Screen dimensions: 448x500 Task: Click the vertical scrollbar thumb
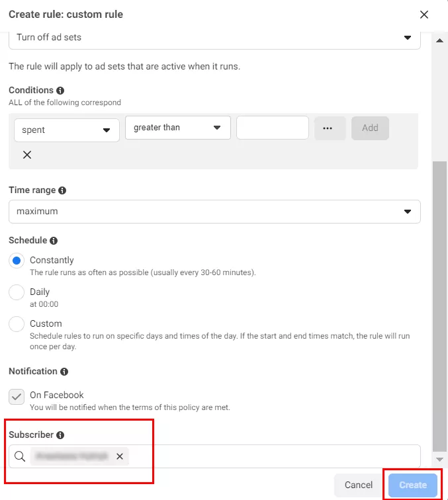pyautogui.click(x=439, y=306)
